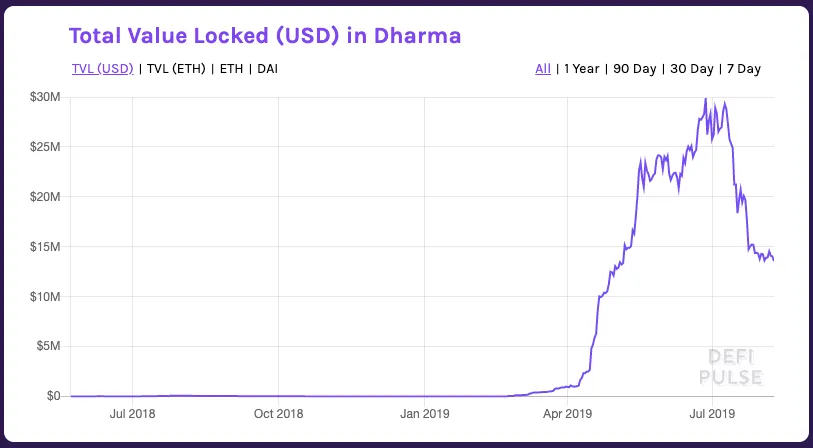Image resolution: width=813 pixels, height=448 pixels.
Task: Click the Jan 2019 axis label
Action: point(424,414)
